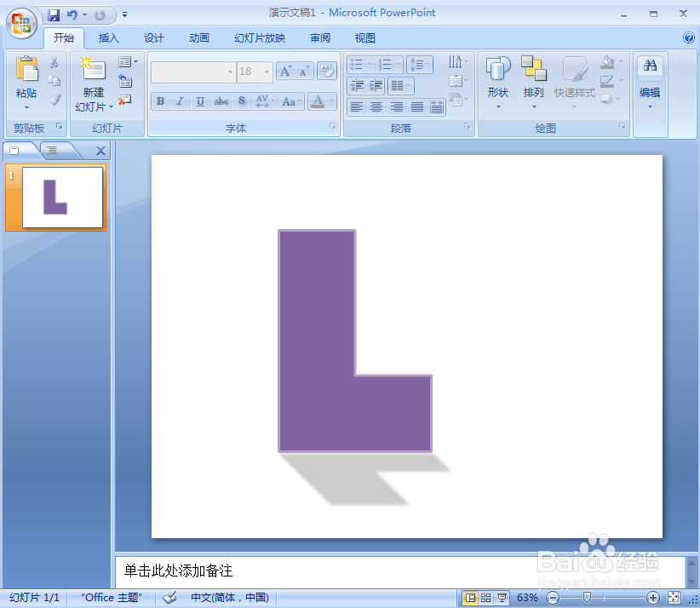Image resolution: width=700 pixels, height=608 pixels.
Task: Open Character Spacing dropdown
Action: click(x=263, y=101)
